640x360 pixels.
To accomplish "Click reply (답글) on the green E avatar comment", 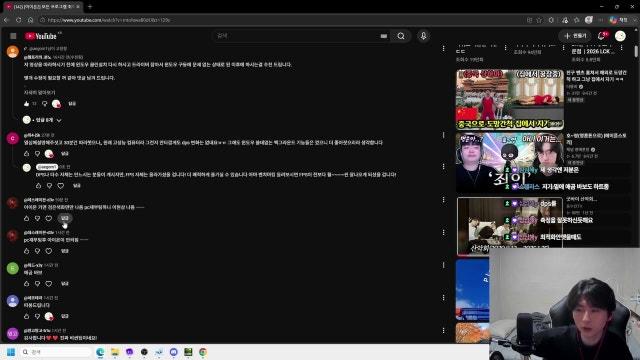I will (64, 283).
